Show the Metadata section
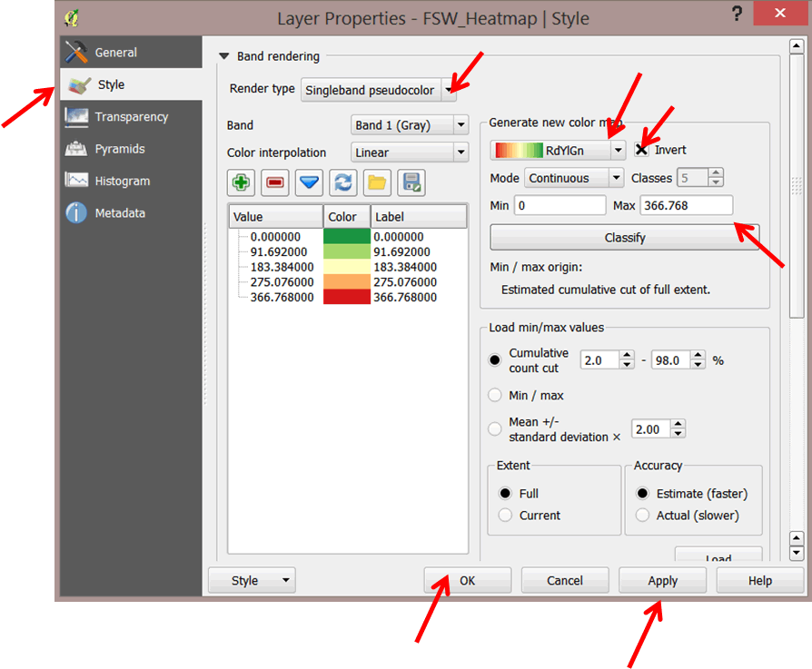Image resolution: width=812 pixels, height=669 pixels. point(131,213)
